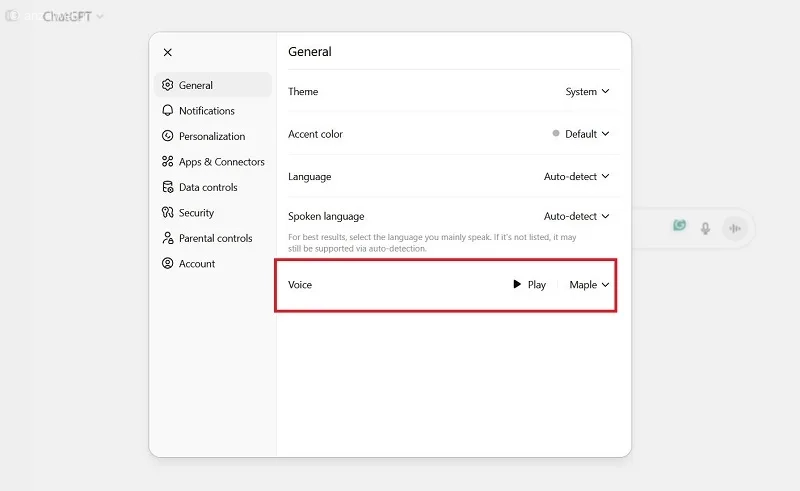Open the ChatGPT model selector in header
The height and width of the screenshot is (491, 800).
tap(73, 17)
